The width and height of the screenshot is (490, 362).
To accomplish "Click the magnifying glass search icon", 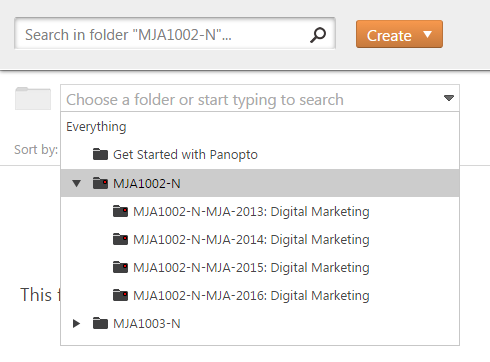I will [x=318, y=35].
